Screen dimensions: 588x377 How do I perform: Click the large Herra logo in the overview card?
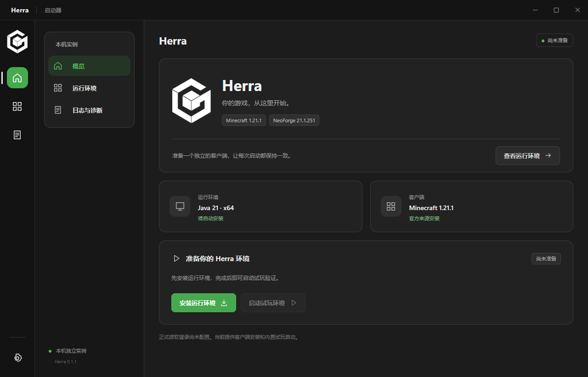click(x=192, y=100)
